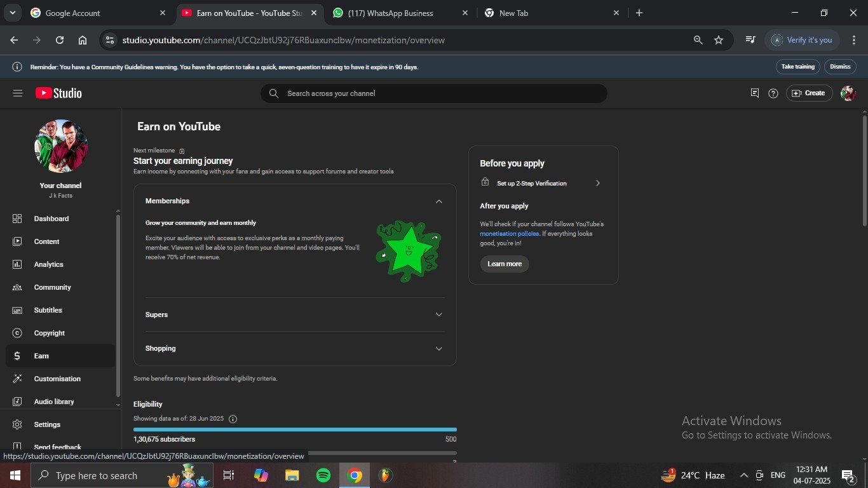Focus the Search across your channel field
868x488 pixels.
[434, 93]
